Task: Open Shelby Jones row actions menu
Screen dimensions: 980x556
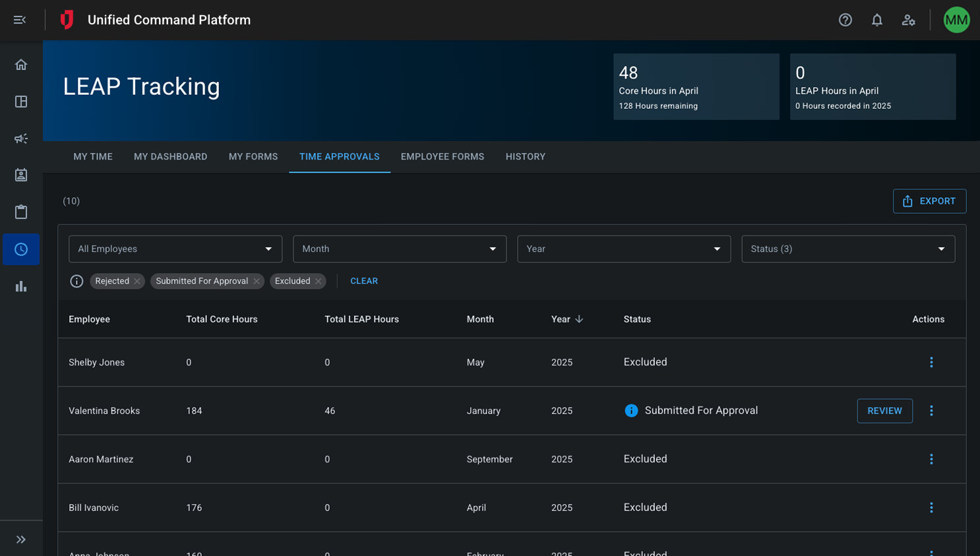Action: click(x=931, y=362)
